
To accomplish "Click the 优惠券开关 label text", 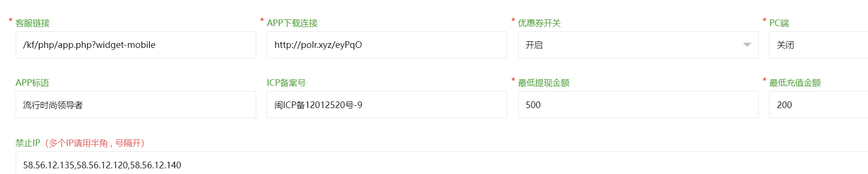I will (x=539, y=23).
